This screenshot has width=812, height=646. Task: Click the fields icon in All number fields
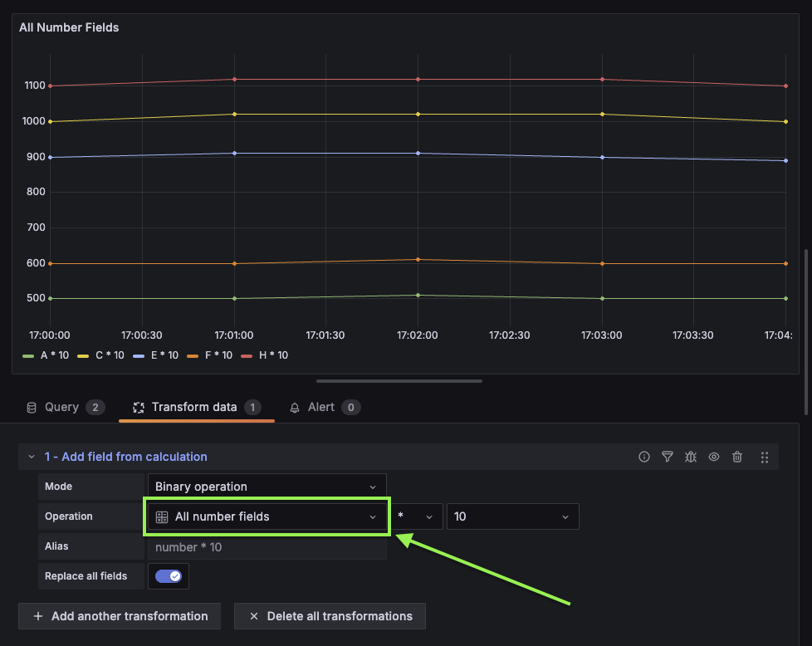coord(163,516)
